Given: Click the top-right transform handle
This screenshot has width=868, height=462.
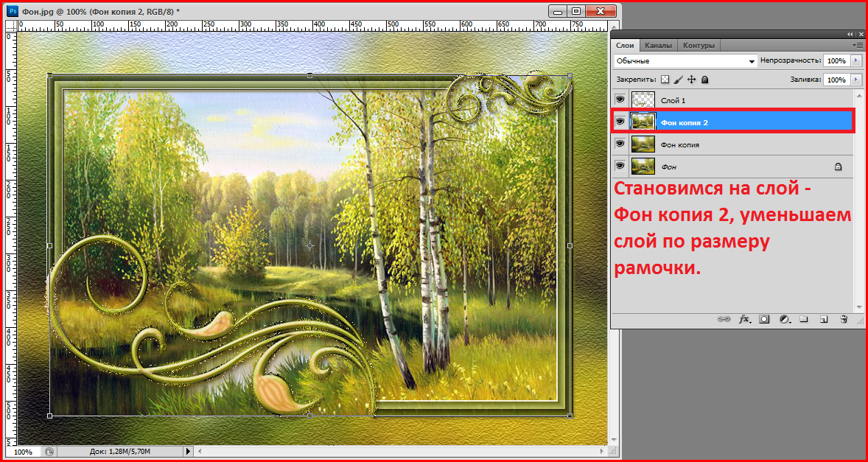Looking at the screenshot, I should (x=570, y=74).
